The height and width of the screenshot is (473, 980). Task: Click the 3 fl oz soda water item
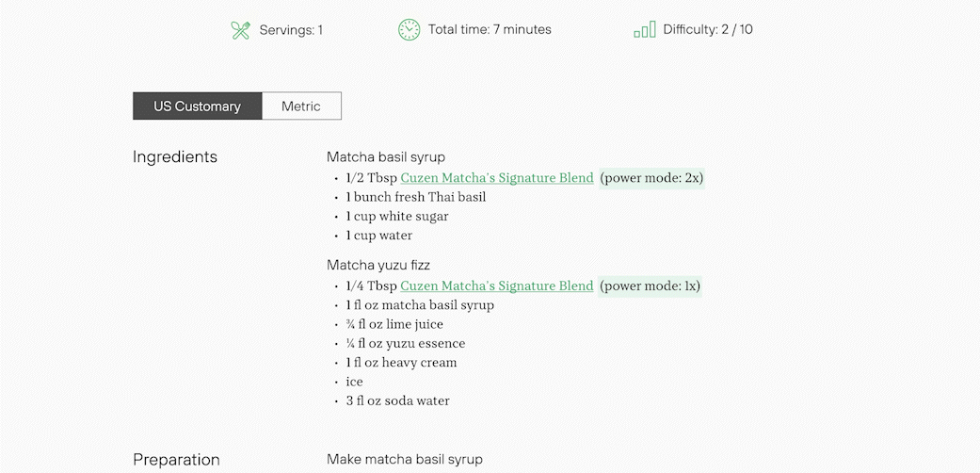397,401
